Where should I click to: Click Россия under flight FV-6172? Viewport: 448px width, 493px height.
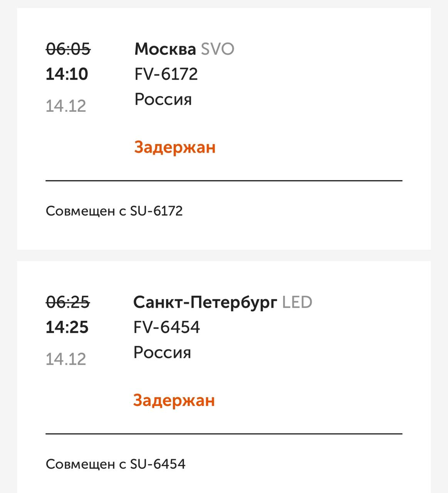(x=163, y=99)
